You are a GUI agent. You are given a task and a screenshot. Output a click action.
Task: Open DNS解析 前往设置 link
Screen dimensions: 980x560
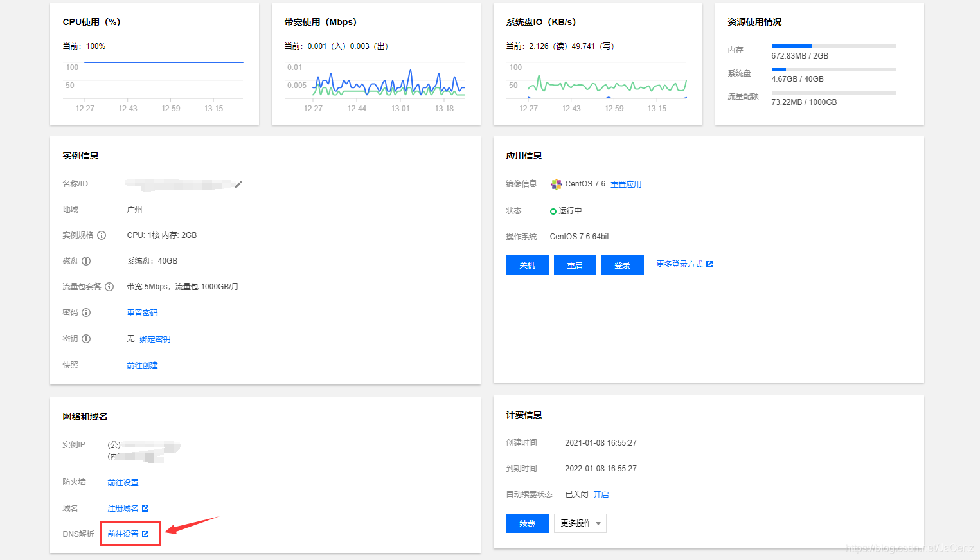(123, 534)
